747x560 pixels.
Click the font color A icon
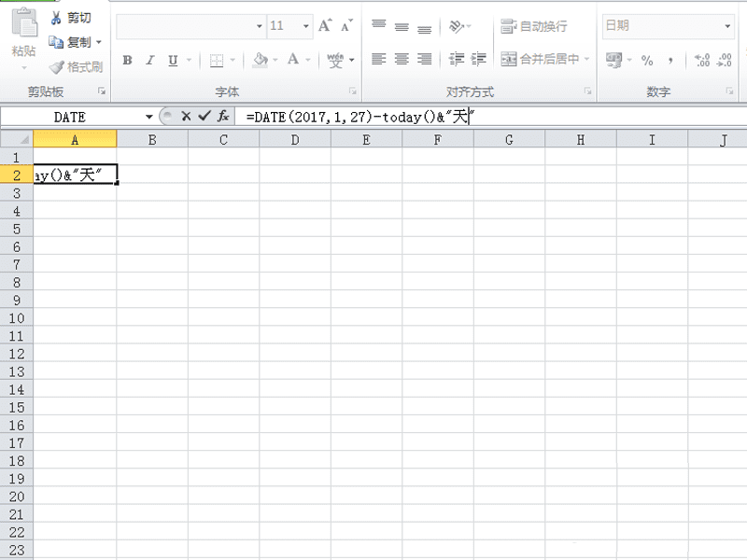[293, 60]
